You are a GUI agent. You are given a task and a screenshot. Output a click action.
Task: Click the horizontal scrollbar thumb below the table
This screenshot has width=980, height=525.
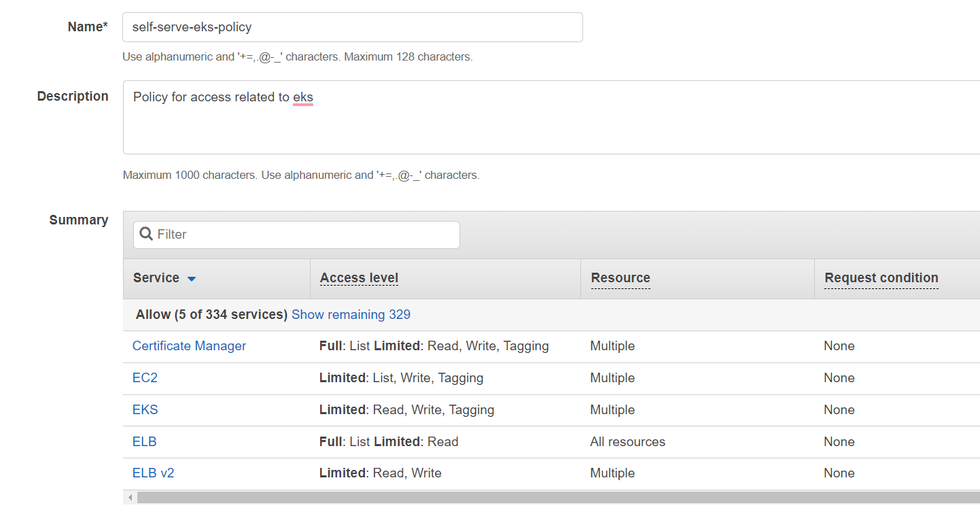(x=558, y=498)
